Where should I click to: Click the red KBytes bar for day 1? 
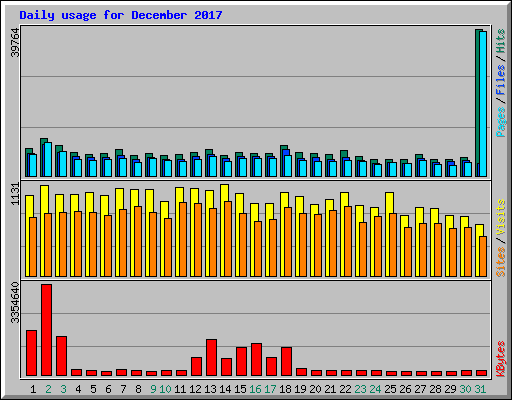(x=31, y=353)
